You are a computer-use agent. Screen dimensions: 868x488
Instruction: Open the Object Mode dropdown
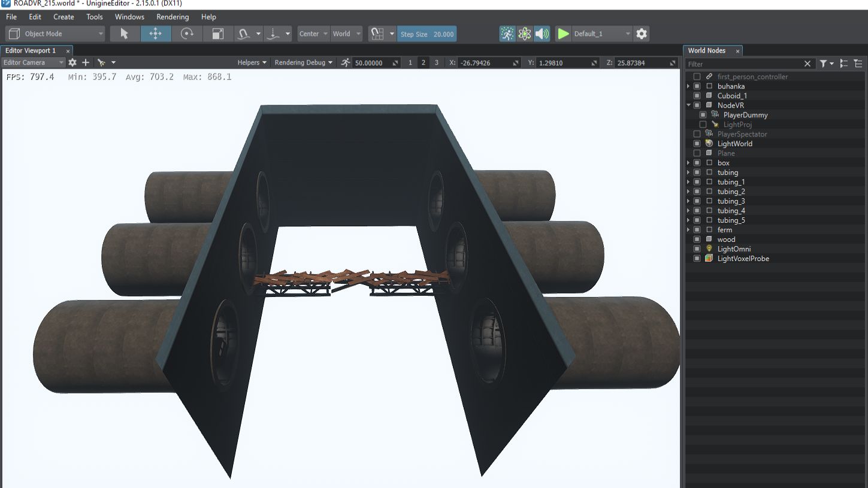click(x=55, y=34)
